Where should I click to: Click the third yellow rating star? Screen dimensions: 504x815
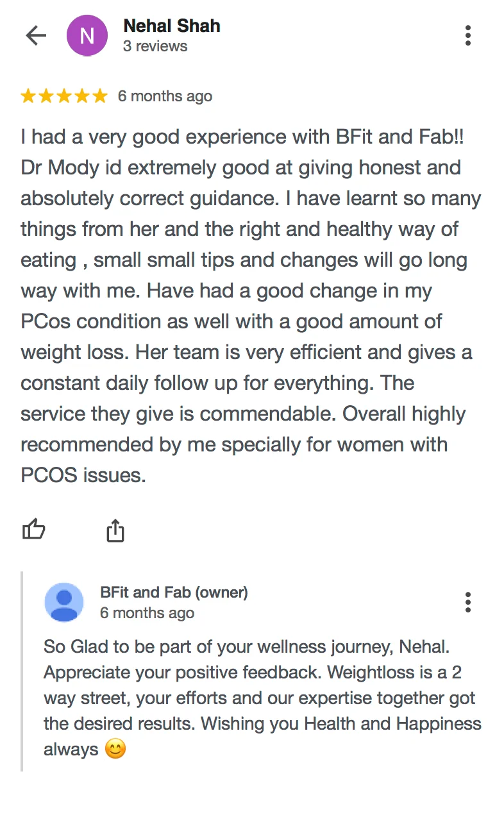click(x=64, y=96)
